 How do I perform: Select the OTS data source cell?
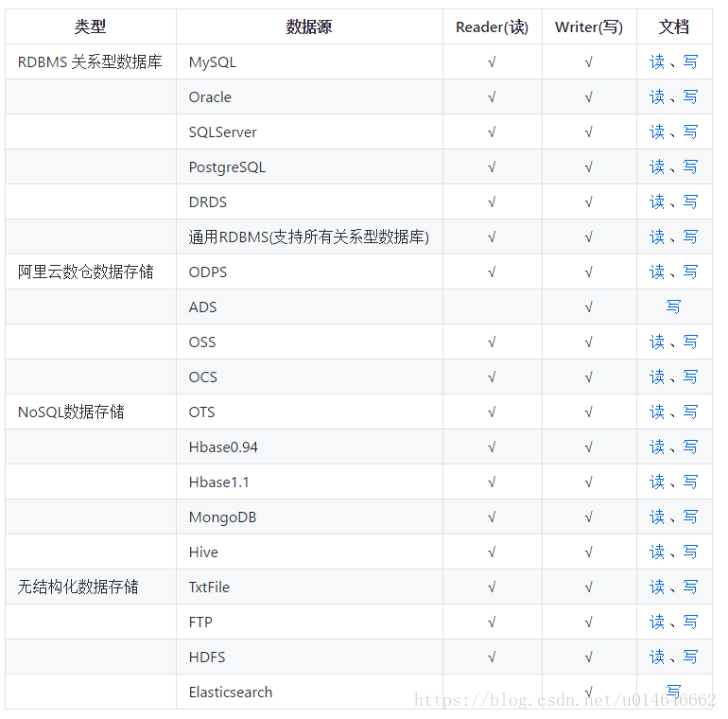309,412
